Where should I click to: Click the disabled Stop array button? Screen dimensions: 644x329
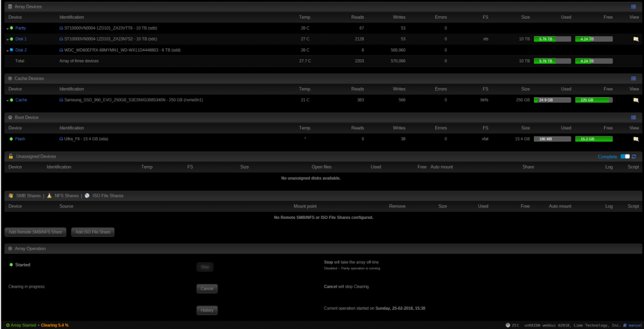pyautogui.click(x=205, y=267)
